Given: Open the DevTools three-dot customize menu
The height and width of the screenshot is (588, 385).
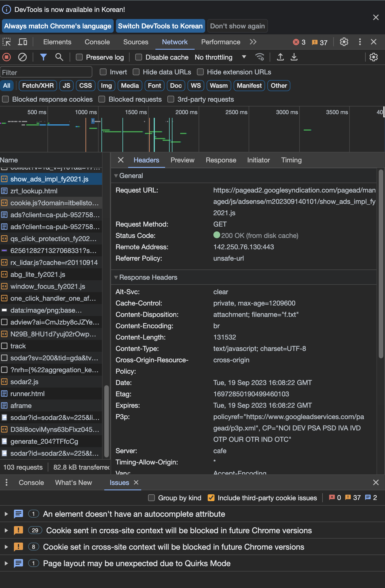Looking at the screenshot, I should pyautogui.click(x=360, y=42).
